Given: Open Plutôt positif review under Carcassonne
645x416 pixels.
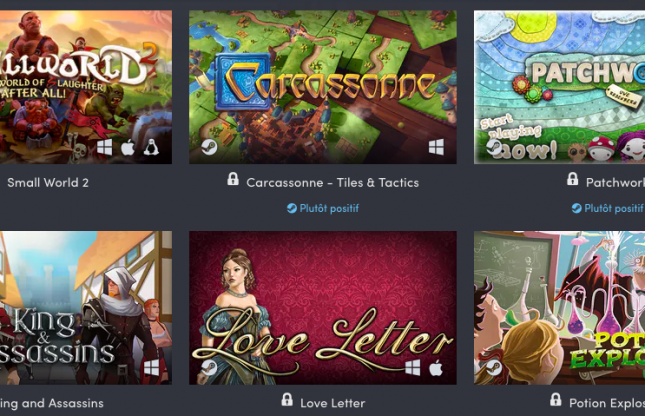Looking at the screenshot, I should pyautogui.click(x=323, y=208).
